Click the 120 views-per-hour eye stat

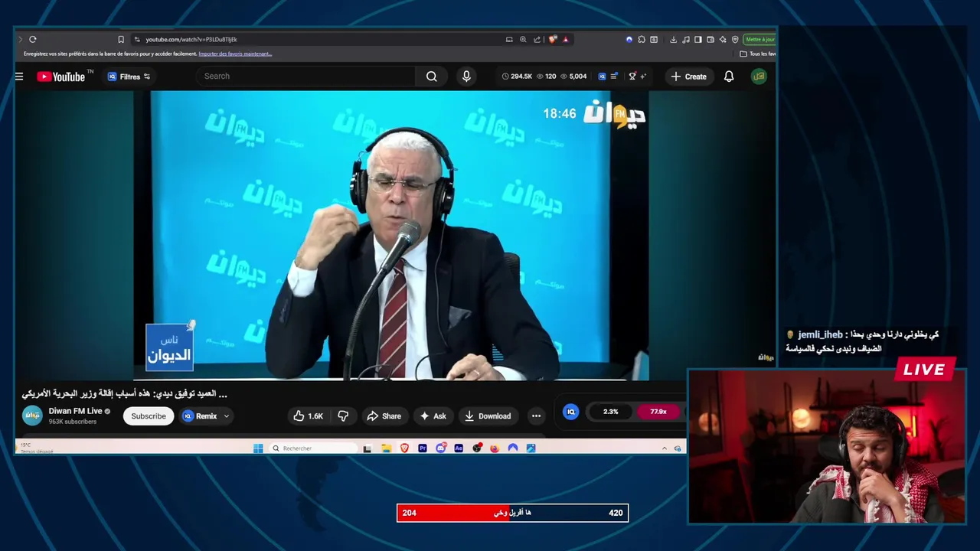(546, 77)
